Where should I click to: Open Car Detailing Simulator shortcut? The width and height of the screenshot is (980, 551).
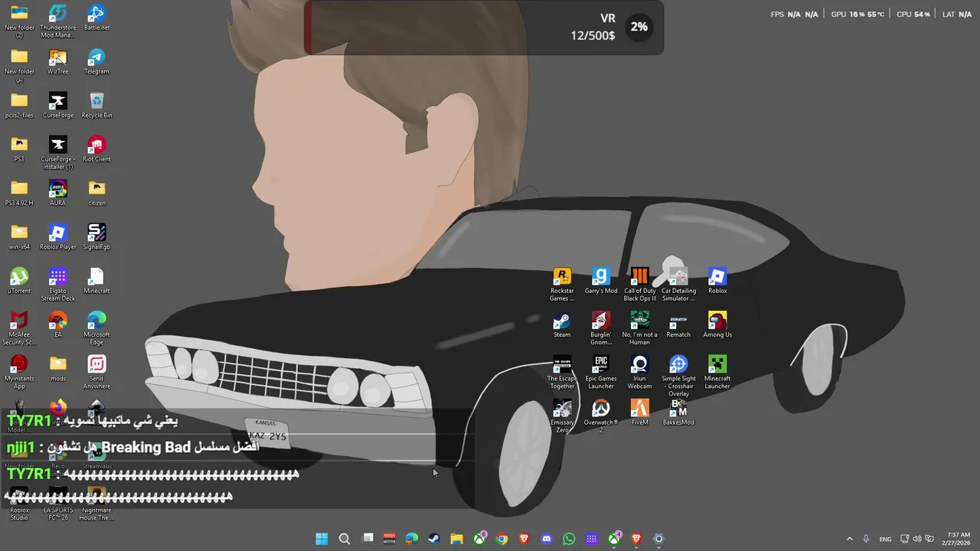pos(678,284)
